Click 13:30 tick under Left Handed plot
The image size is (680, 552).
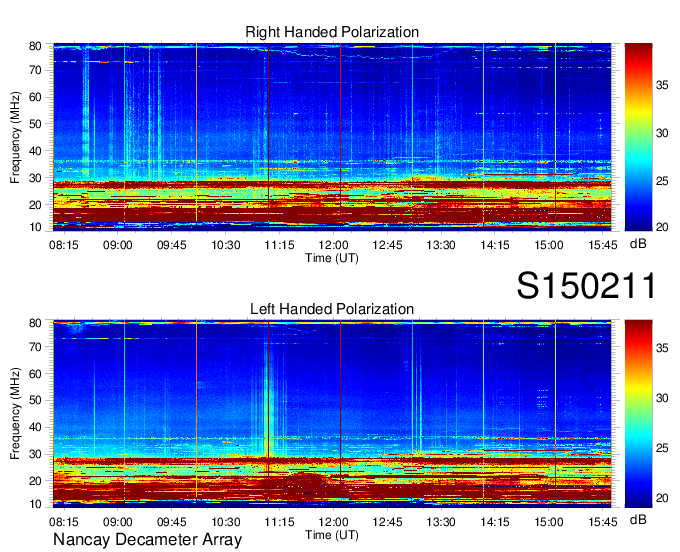coord(441,522)
